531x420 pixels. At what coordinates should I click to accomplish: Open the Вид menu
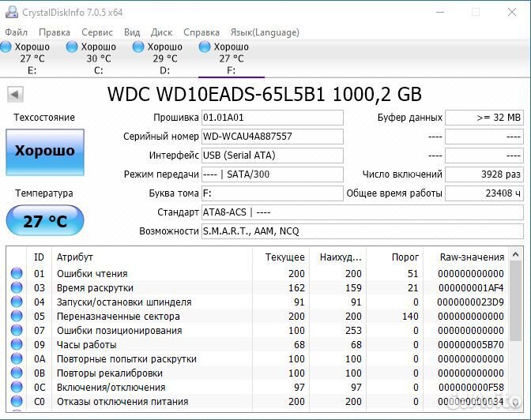(x=132, y=32)
